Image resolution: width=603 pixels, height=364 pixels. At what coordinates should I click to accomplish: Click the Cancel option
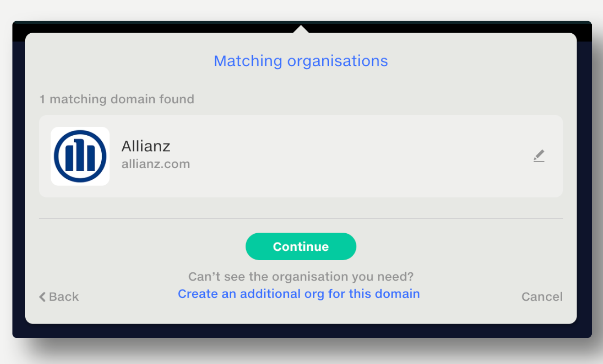tap(542, 297)
